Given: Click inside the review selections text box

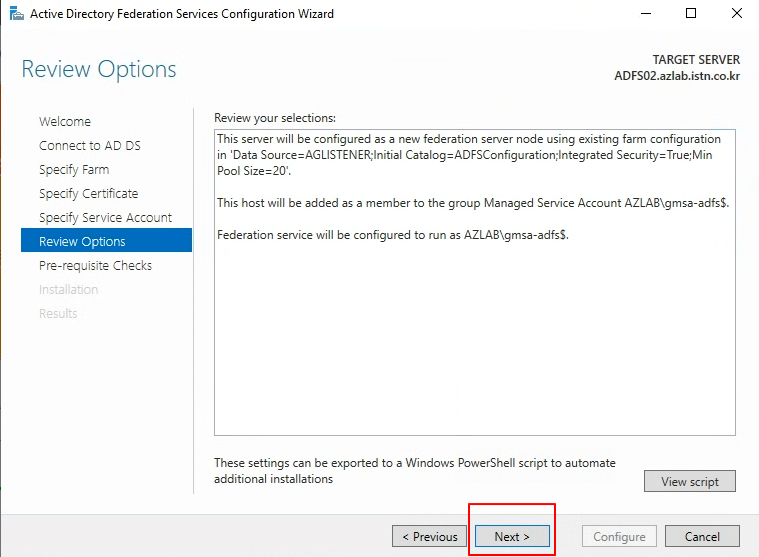Looking at the screenshot, I should [475, 282].
